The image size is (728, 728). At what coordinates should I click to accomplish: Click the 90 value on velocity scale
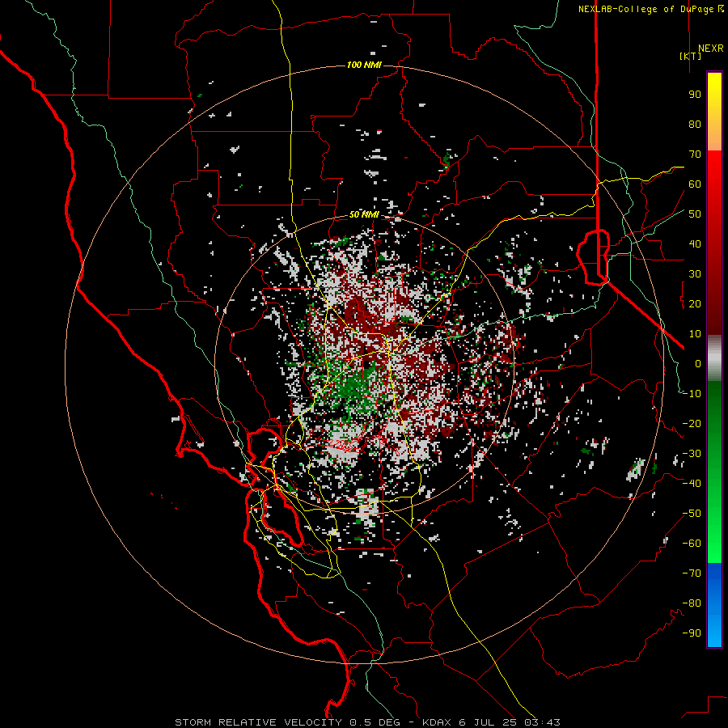[x=695, y=95]
